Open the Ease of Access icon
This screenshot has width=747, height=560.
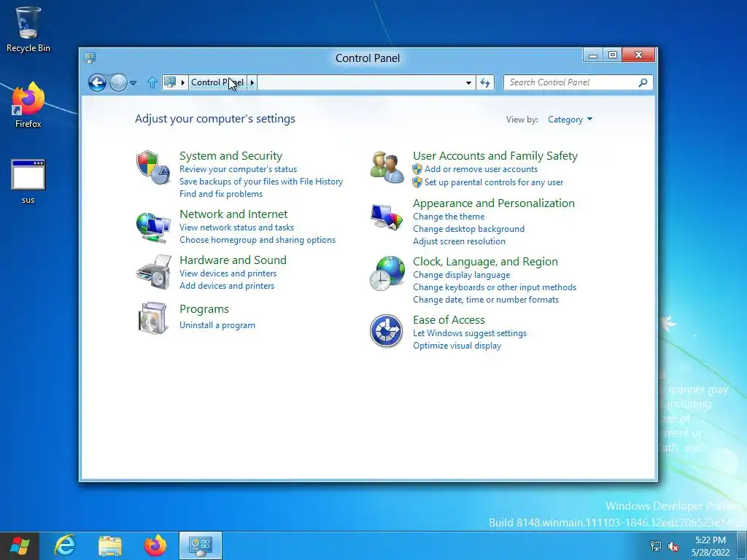pos(387,331)
